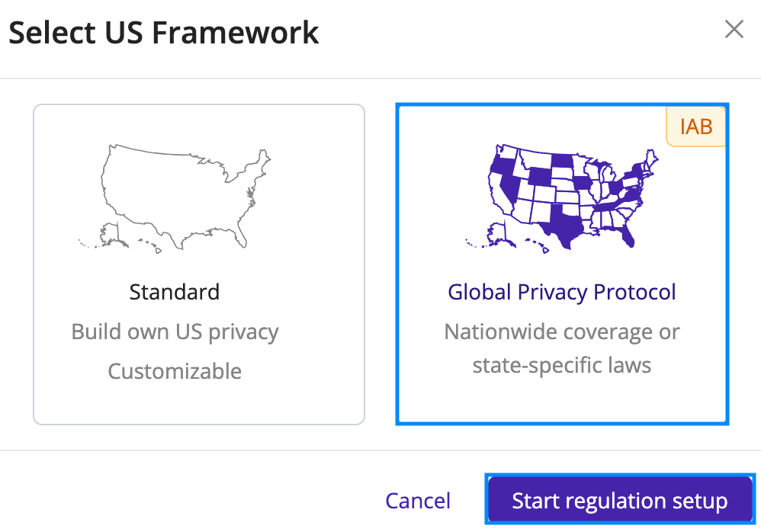Image resolution: width=761 pixels, height=532 pixels.
Task: Click the Customizable description text
Action: point(175,371)
